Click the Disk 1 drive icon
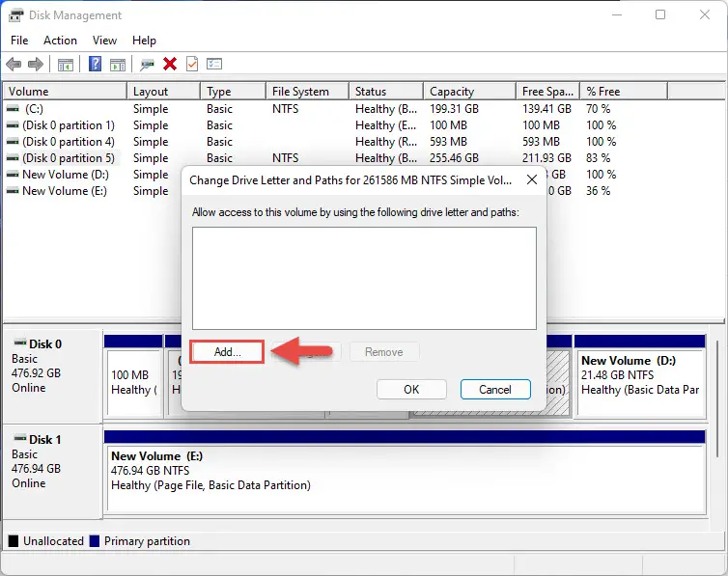Viewport: 728px width, 576px height. [20, 438]
